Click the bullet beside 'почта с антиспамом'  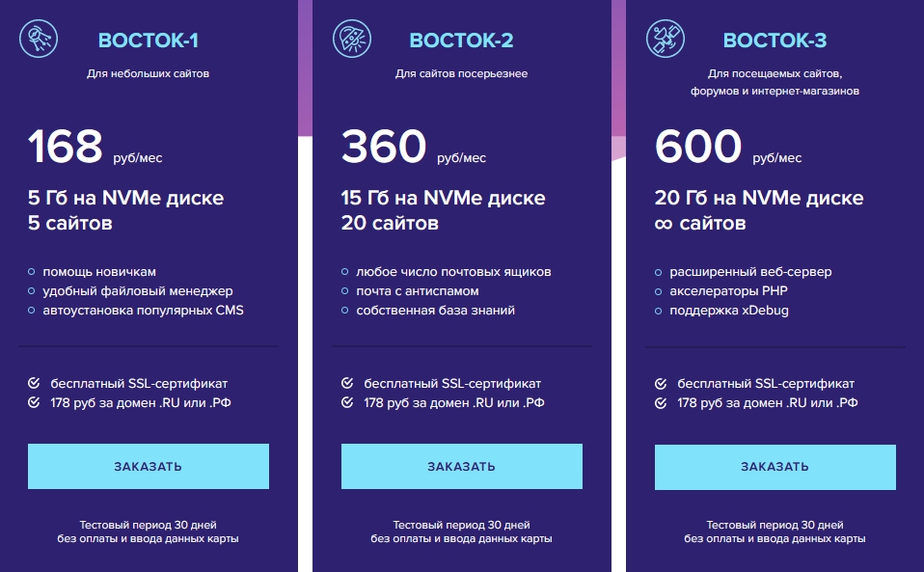[345, 291]
